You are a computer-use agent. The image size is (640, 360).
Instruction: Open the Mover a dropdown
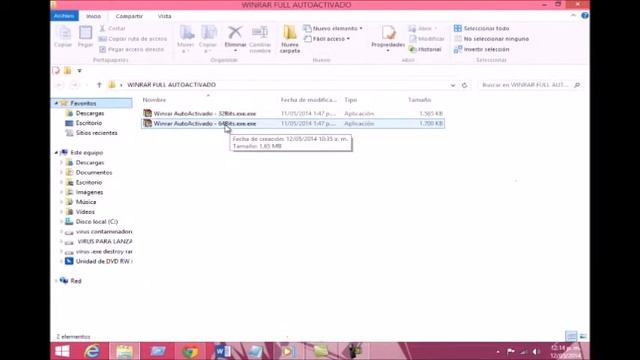(x=186, y=39)
